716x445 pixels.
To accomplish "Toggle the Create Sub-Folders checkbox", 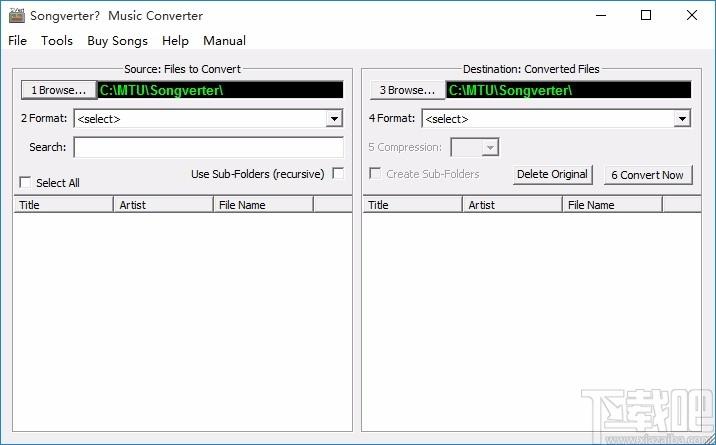I will tap(375, 173).
